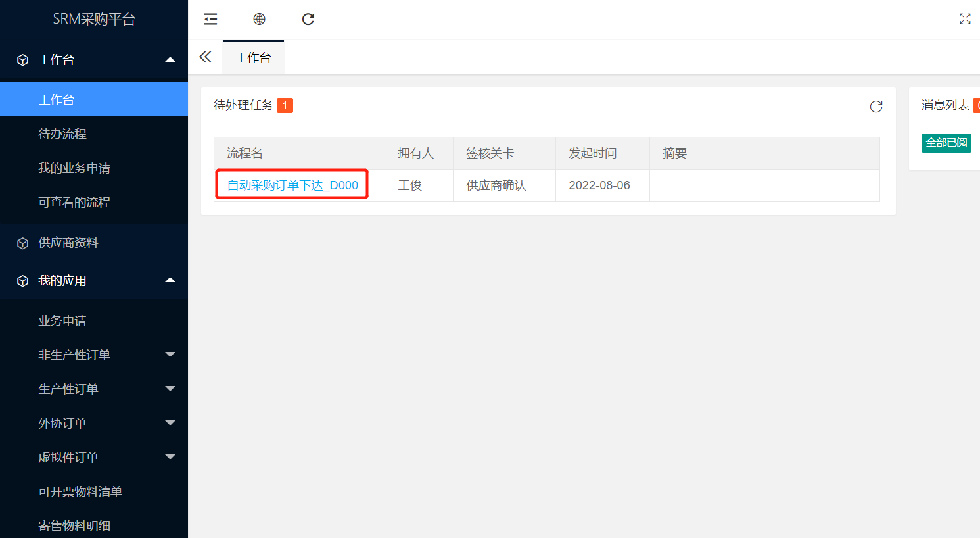Toggle fullscreen with the expand icon
Image resolution: width=980 pixels, height=538 pixels.
[x=964, y=19]
